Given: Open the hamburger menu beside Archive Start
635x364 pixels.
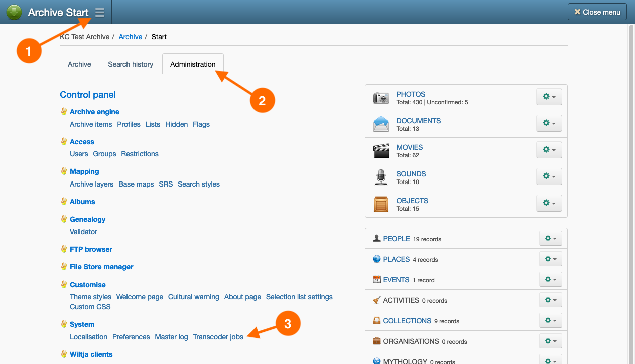Looking at the screenshot, I should click(x=100, y=13).
